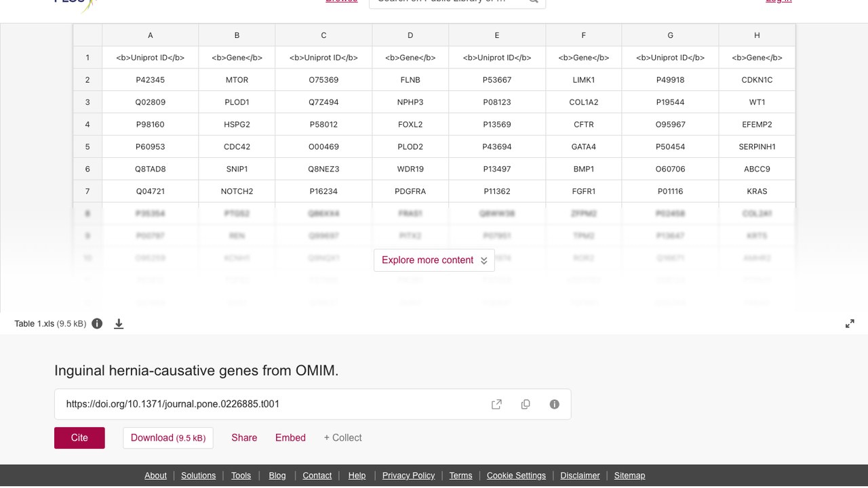
Task: Open the Solutions footer link
Action: [199, 476]
